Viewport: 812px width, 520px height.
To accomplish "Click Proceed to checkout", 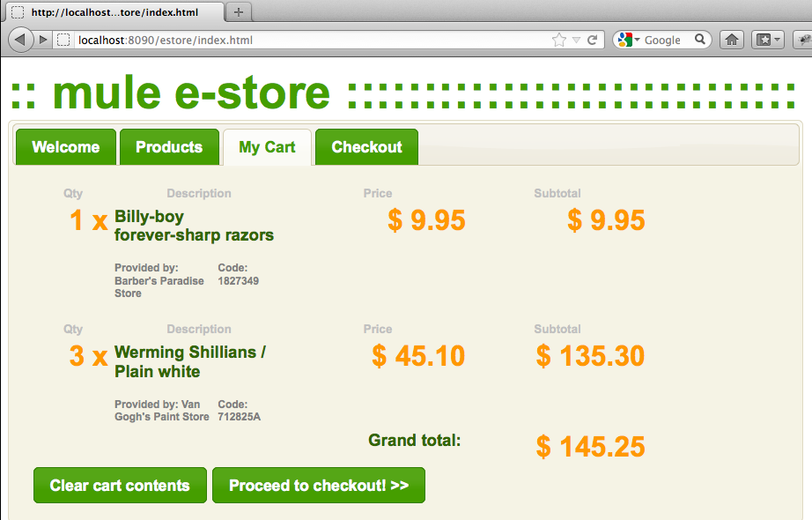I will [x=318, y=485].
